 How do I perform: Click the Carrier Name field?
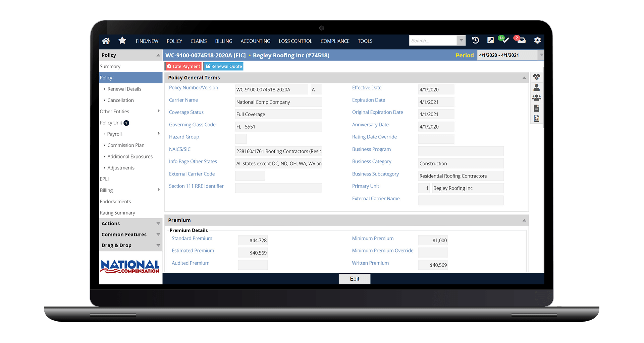pos(279,102)
